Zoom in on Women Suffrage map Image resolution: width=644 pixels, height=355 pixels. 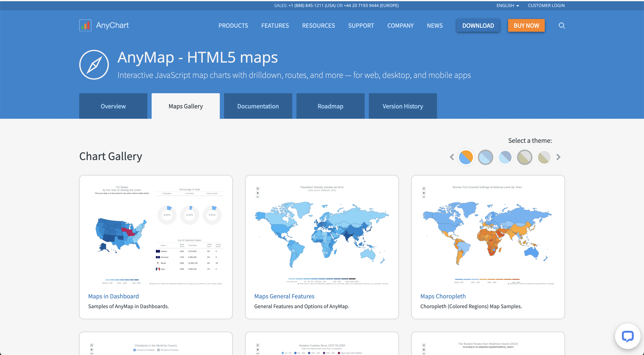coord(424,193)
